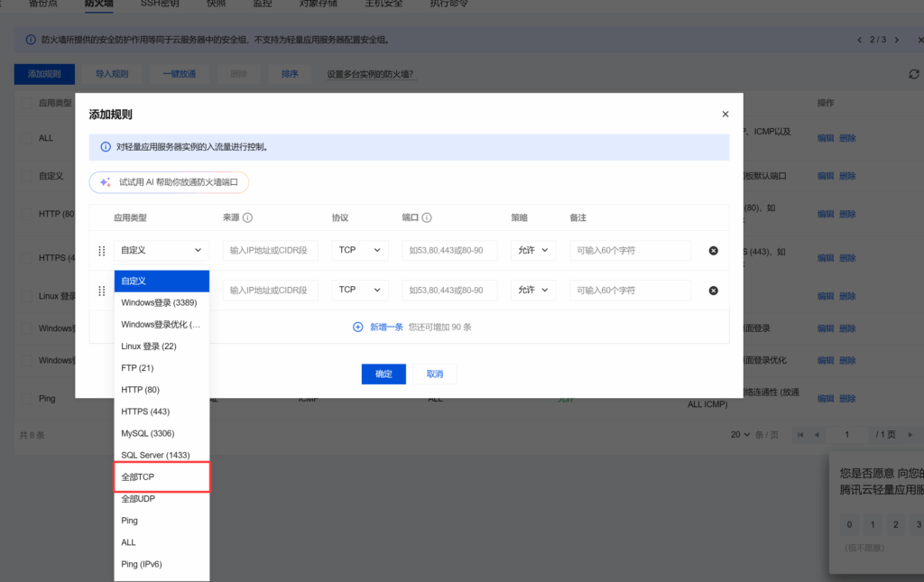Open first row 允许 policy dropdown
The height and width of the screenshot is (582, 924).
click(533, 250)
